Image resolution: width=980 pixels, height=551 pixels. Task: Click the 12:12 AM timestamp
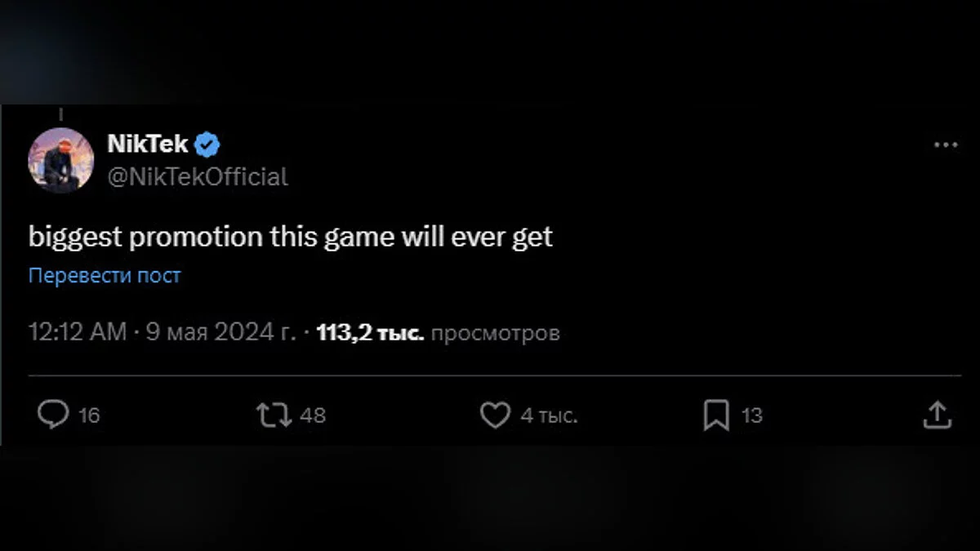click(x=78, y=332)
